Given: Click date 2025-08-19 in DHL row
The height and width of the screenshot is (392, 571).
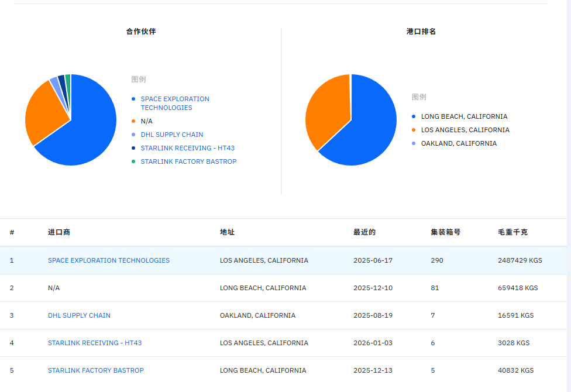Looking at the screenshot, I should tap(373, 315).
